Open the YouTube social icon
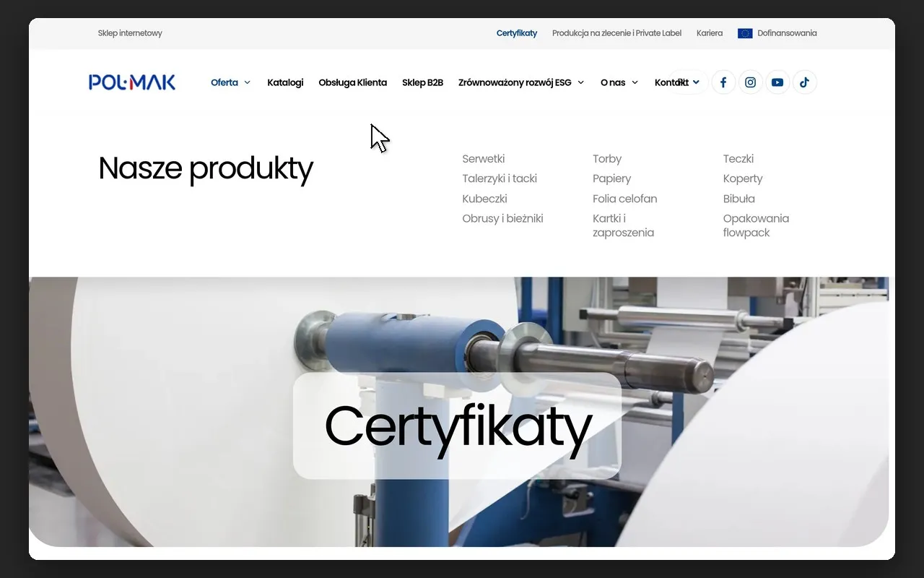 [x=777, y=82]
